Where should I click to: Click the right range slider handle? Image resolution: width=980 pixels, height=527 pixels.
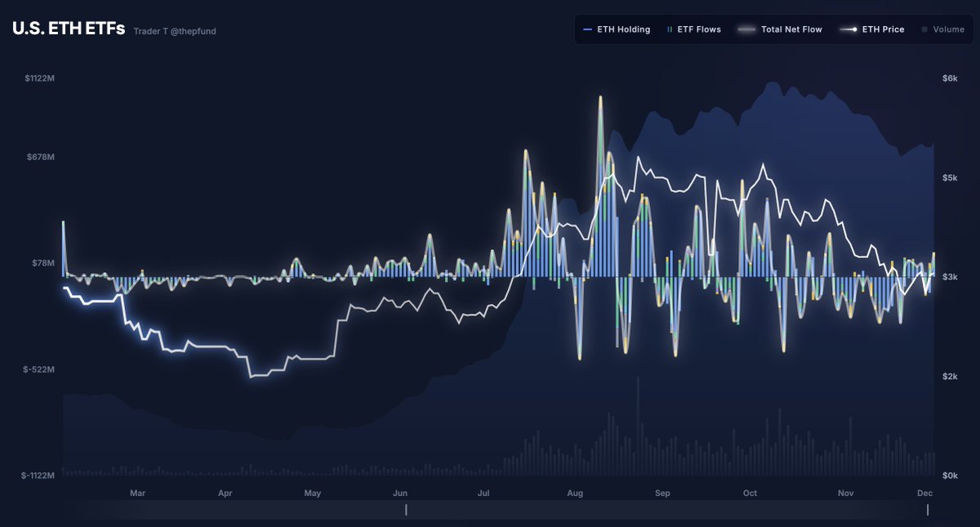(x=928, y=510)
